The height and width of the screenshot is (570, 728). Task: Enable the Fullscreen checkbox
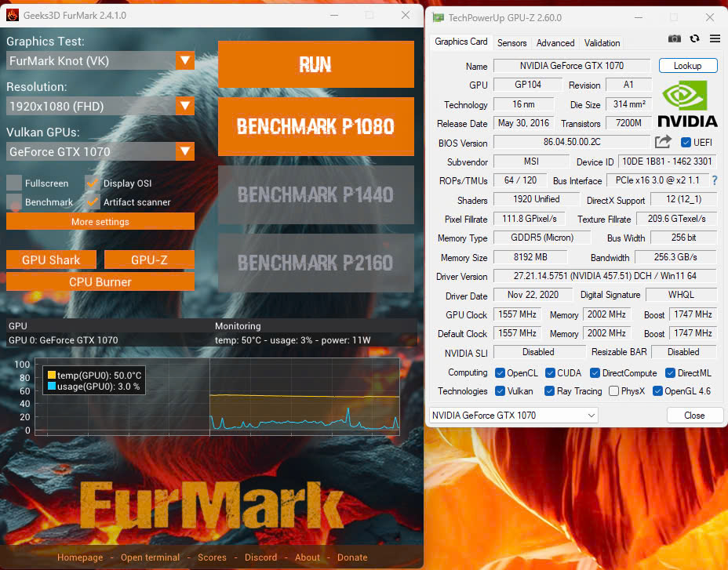[14, 183]
